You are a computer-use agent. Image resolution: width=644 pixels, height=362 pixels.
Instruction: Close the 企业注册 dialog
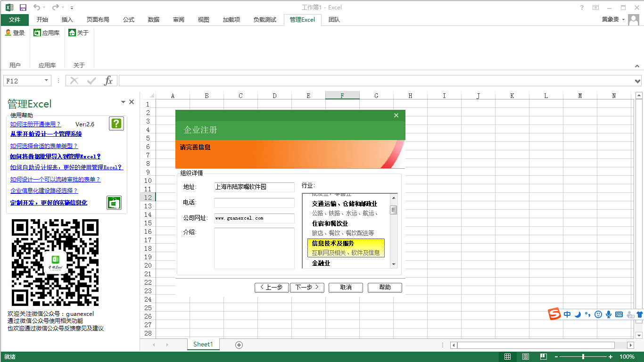click(x=396, y=115)
